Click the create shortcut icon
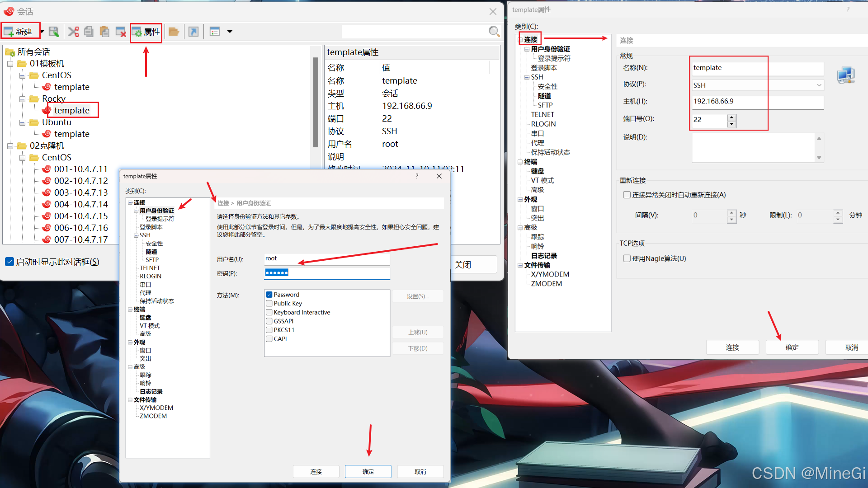This screenshot has width=868, height=488. click(x=193, y=32)
